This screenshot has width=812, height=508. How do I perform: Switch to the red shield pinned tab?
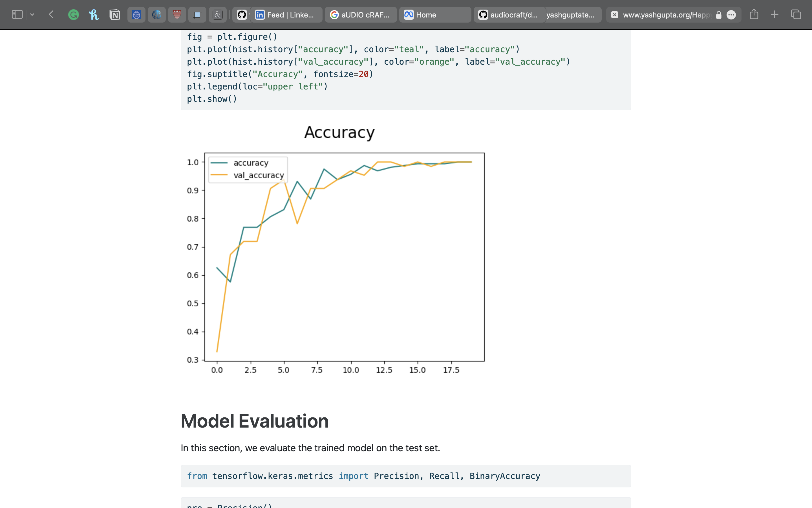tap(177, 14)
